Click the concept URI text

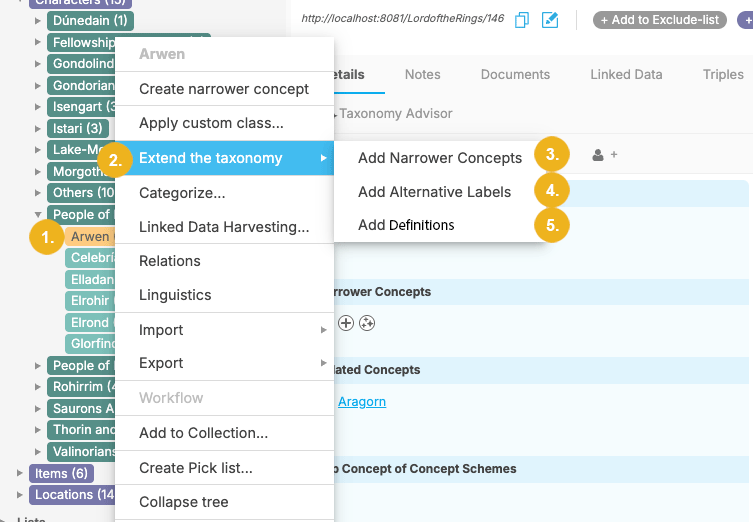402,19
